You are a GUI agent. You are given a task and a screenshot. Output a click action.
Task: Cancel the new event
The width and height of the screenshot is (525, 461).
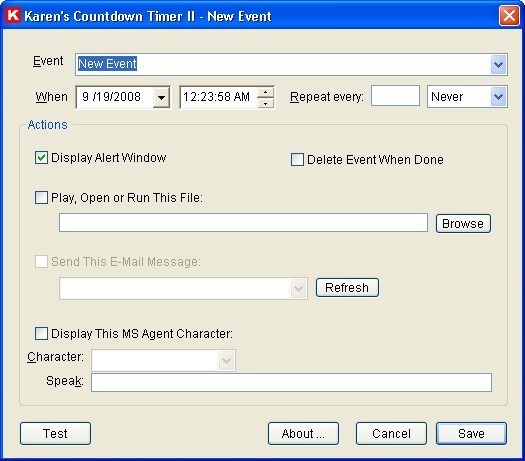click(x=391, y=434)
